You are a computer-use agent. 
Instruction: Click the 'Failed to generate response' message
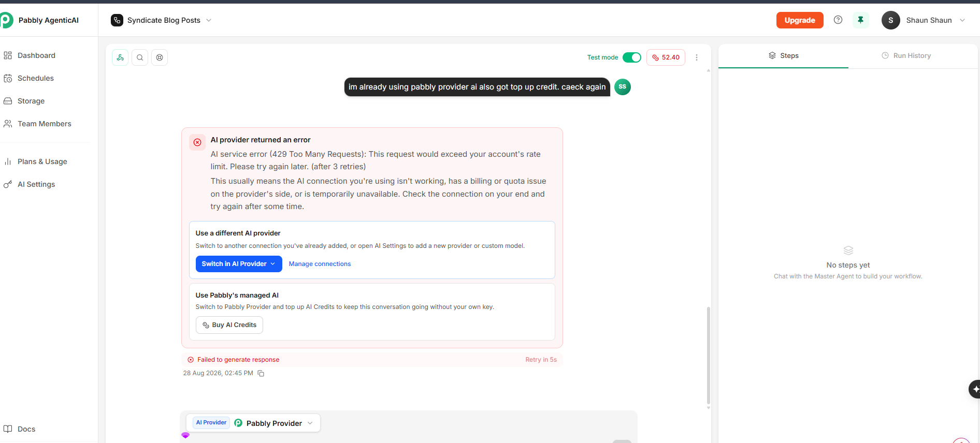pos(238,360)
